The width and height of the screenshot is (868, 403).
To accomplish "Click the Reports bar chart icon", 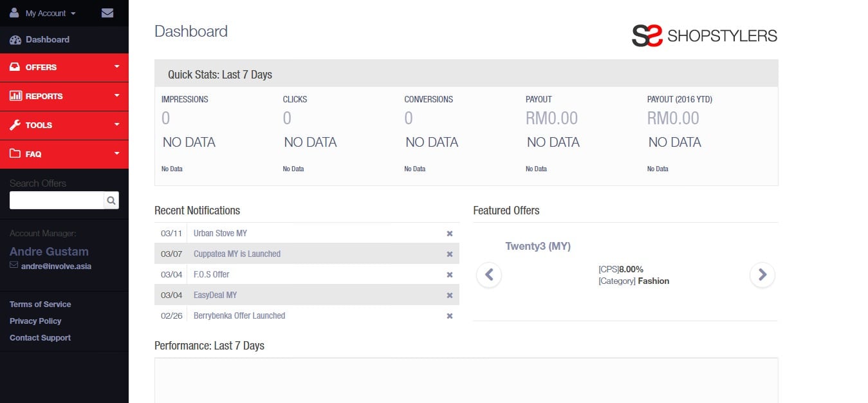I will pyautogui.click(x=15, y=96).
